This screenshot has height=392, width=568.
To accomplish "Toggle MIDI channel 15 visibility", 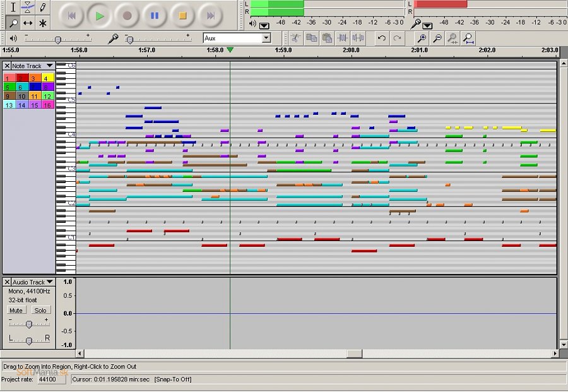I will [x=35, y=105].
